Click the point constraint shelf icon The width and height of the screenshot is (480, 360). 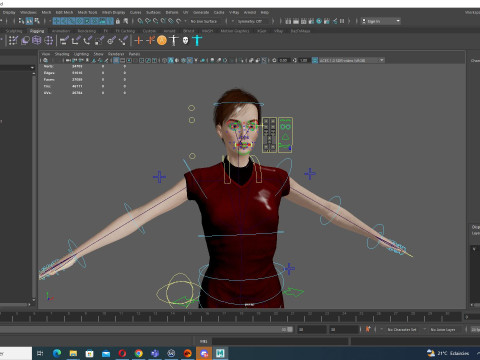pos(76,41)
